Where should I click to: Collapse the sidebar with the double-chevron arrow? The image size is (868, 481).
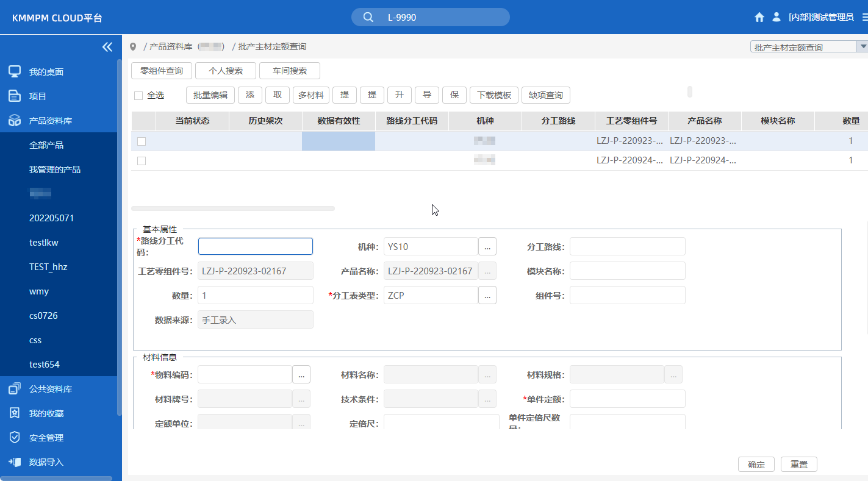click(107, 46)
